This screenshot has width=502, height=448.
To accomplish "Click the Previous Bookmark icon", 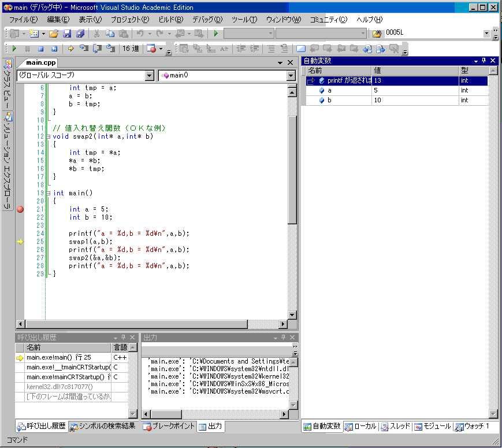I will (314, 49).
